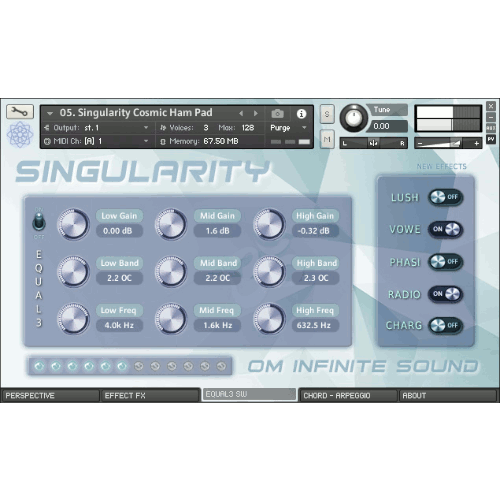500x500 pixels.
Task: Click the AUX button in header
Action: [x=491, y=128]
